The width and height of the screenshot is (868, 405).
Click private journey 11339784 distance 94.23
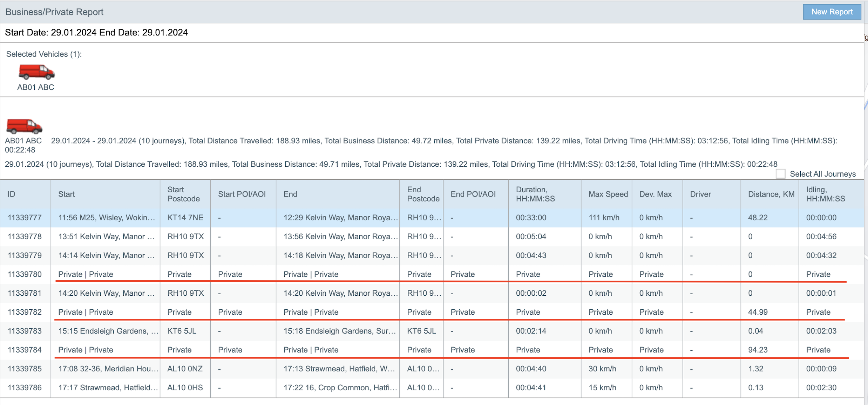coord(758,350)
